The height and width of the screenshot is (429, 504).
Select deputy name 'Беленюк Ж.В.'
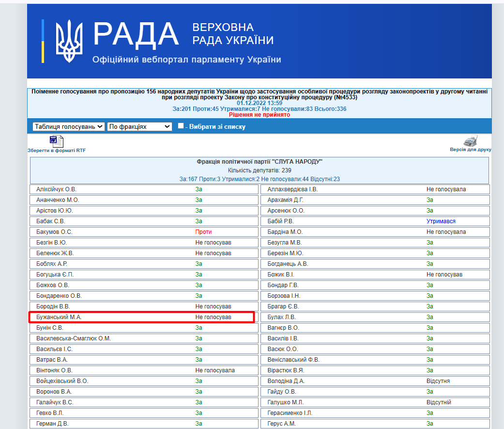tap(55, 253)
